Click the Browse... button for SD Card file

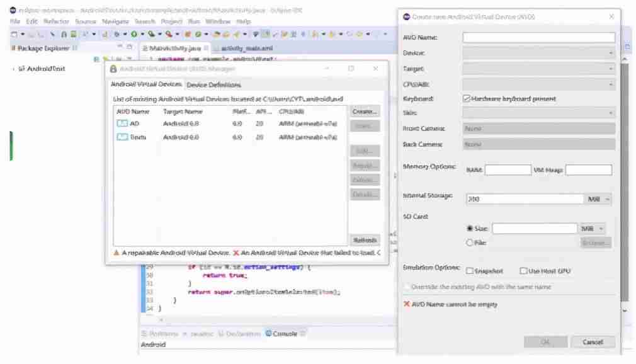click(596, 242)
